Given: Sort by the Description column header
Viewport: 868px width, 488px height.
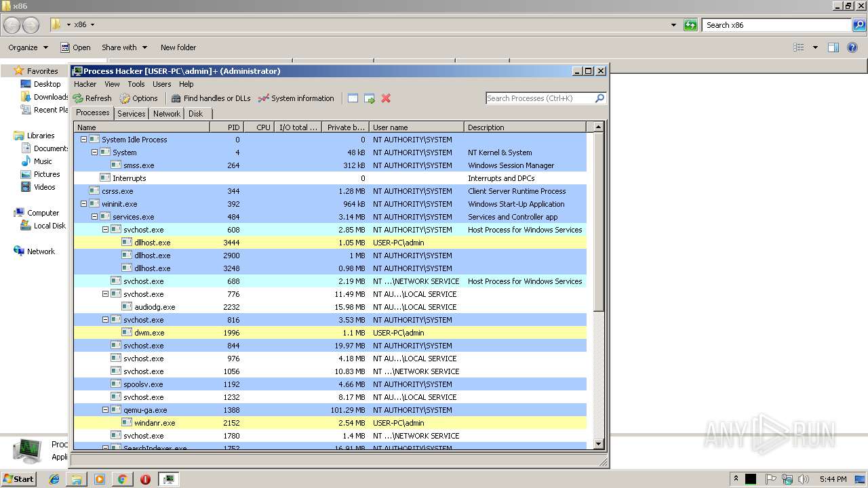Looking at the screenshot, I should point(525,127).
